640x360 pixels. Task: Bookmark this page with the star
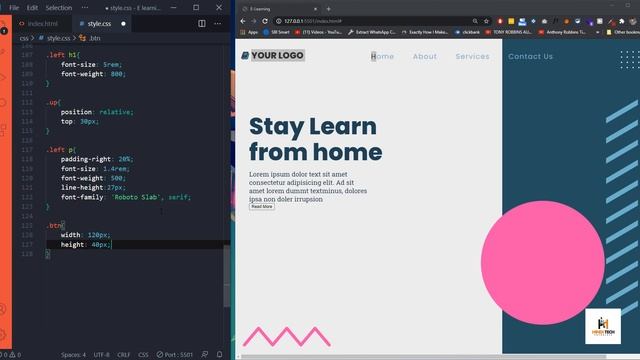(486, 21)
